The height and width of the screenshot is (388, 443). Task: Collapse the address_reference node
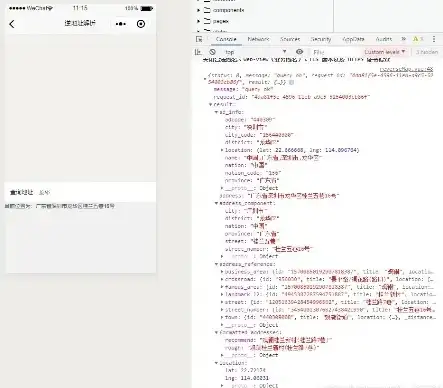(216, 264)
